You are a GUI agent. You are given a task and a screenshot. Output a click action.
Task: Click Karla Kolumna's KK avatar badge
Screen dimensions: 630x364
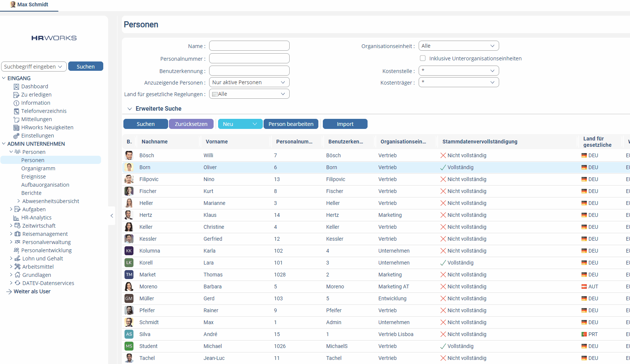pyautogui.click(x=129, y=251)
